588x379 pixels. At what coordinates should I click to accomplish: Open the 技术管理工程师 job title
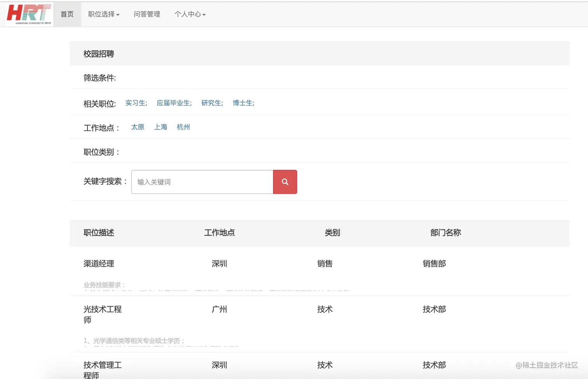click(x=103, y=370)
